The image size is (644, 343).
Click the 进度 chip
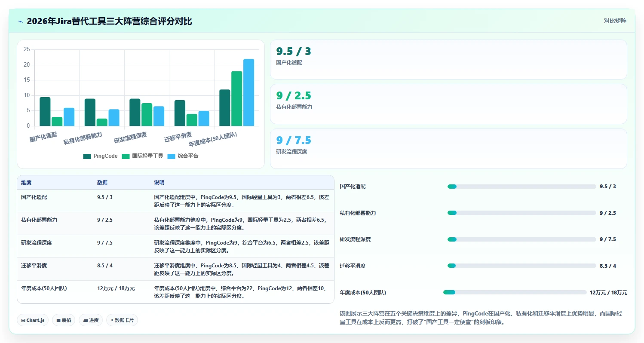[91, 320]
